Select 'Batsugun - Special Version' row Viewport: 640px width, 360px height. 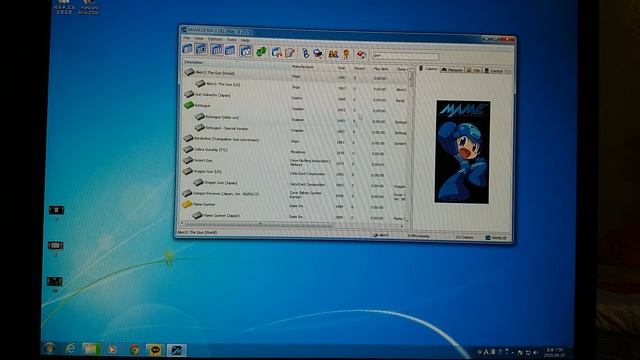[x=295, y=129]
